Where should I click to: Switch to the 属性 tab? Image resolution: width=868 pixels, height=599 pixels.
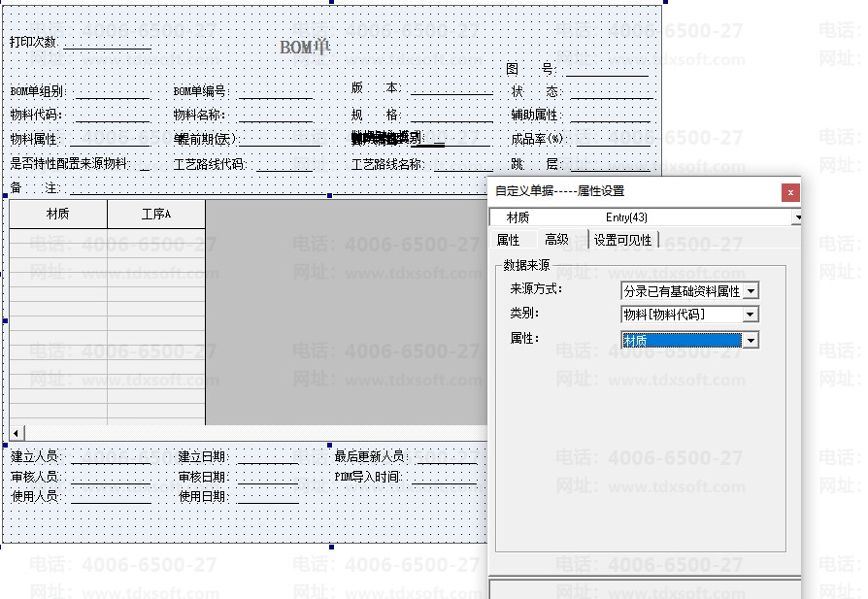pyautogui.click(x=508, y=240)
